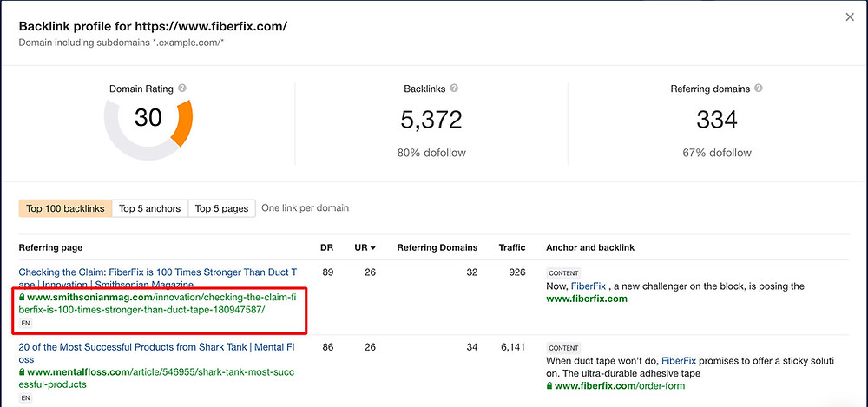868x407 pixels.
Task: Select the Top 100 backlinks tab
Action: coord(65,209)
